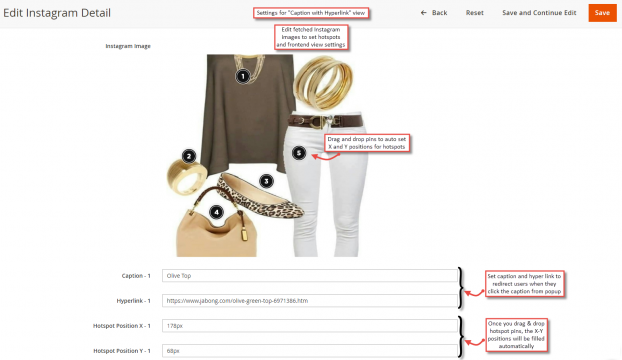Viewport: 622px width, 360px height.
Task: Select the Hotspot Position X - 1 field
Action: [x=309, y=326]
